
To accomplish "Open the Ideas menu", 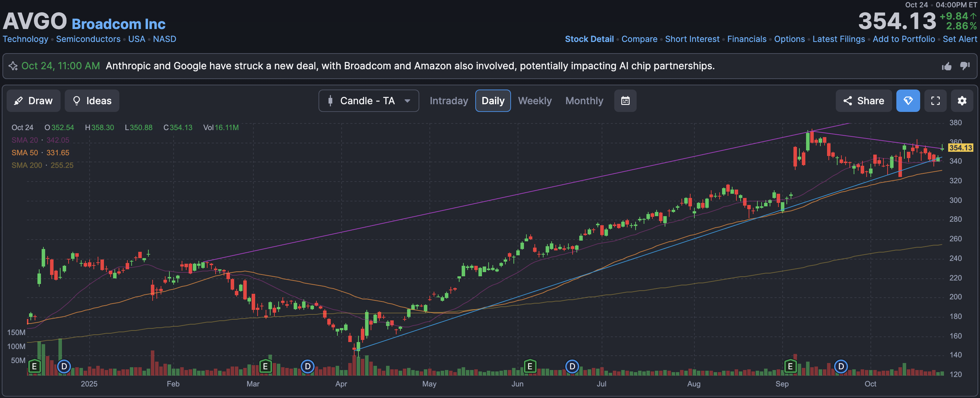I will coord(92,101).
